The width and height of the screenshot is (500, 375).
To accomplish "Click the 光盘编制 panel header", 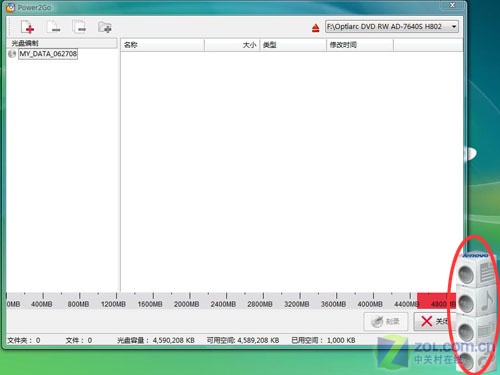I will point(62,43).
